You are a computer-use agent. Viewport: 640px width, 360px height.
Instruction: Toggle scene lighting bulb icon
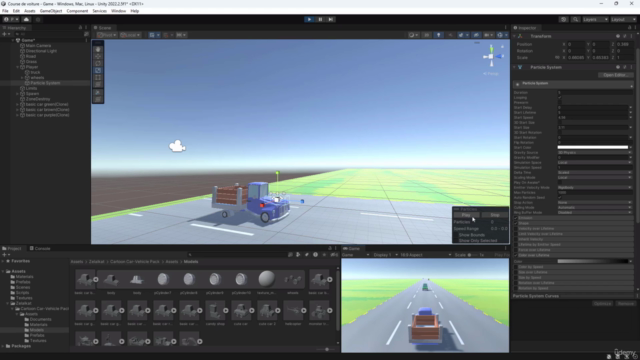coord(438,35)
